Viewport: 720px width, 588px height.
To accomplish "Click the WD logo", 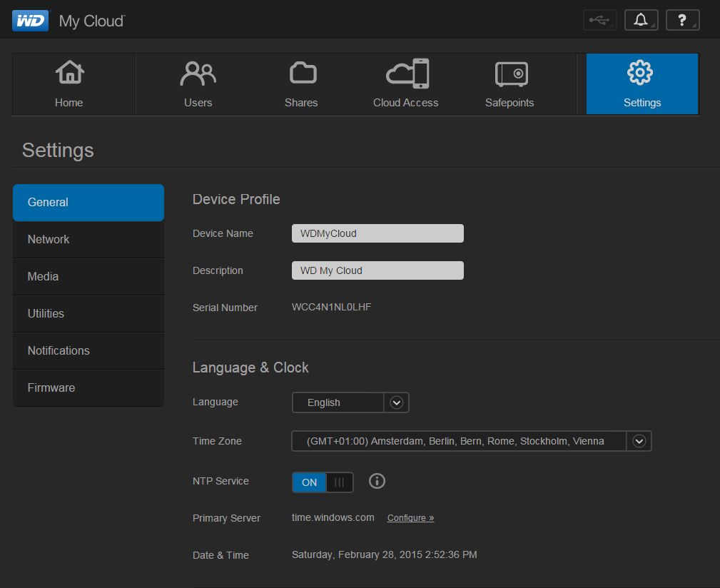I will coord(30,21).
